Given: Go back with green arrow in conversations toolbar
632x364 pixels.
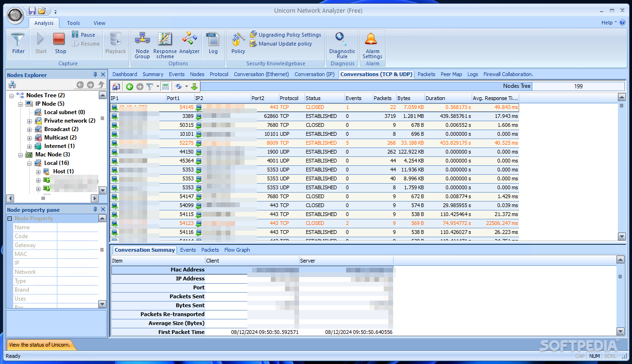Looking at the screenshot, I should pos(129,86).
